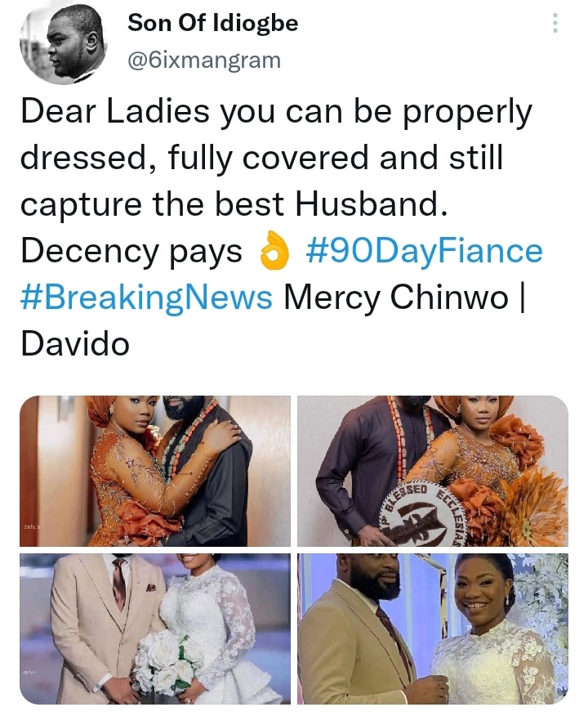Open the #90DayFiance hashtag

click(424, 251)
